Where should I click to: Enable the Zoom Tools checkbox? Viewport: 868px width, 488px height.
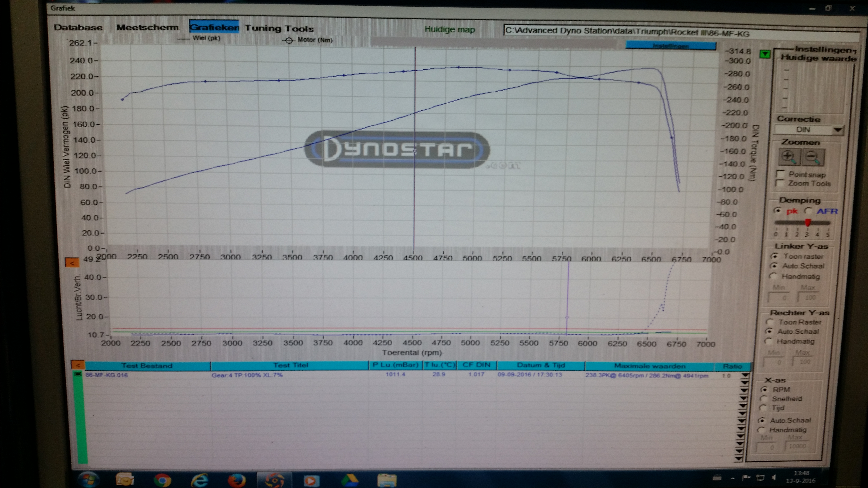pyautogui.click(x=779, y=183)
